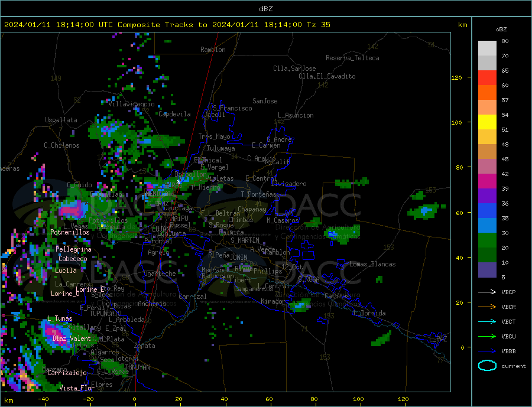The image size is (532, 407).
Task: Click the 'VBCT' legend label
Action: (x=508, y=321)
